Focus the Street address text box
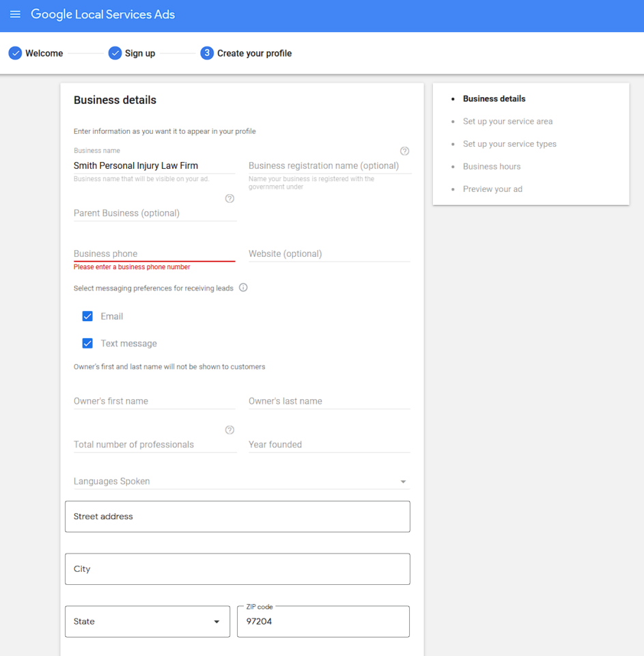Image resolution: width=644 pixels, height=656 pixels. click(237, 517)
